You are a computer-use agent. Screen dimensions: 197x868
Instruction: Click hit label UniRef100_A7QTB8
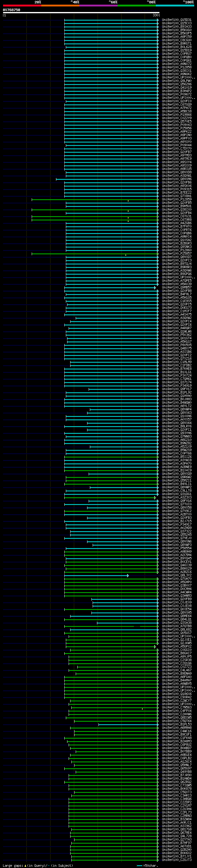click(x=177, y=626)
